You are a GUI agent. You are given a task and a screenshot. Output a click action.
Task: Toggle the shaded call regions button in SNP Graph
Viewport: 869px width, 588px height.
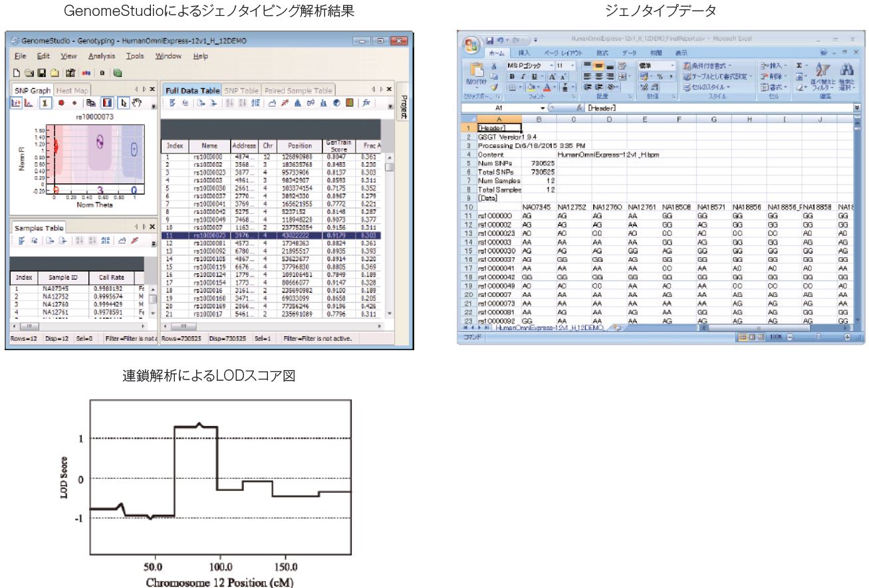(x=107, y=104)
